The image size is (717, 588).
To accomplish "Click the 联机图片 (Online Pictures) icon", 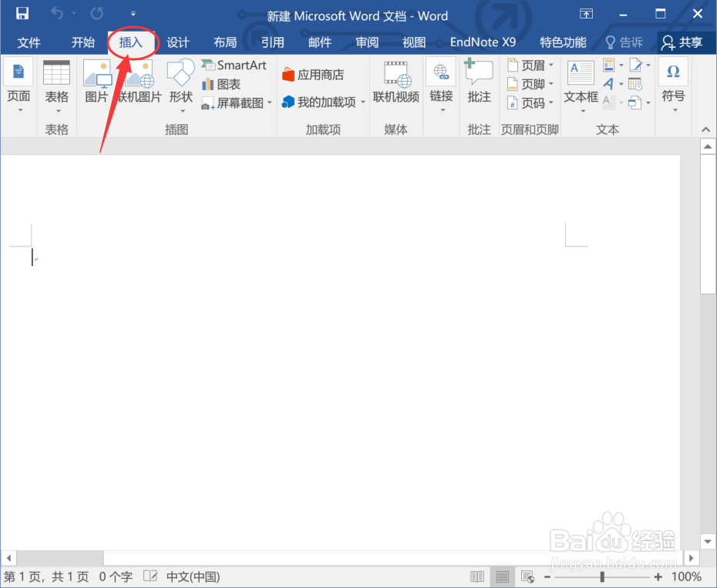I will 140,82.
